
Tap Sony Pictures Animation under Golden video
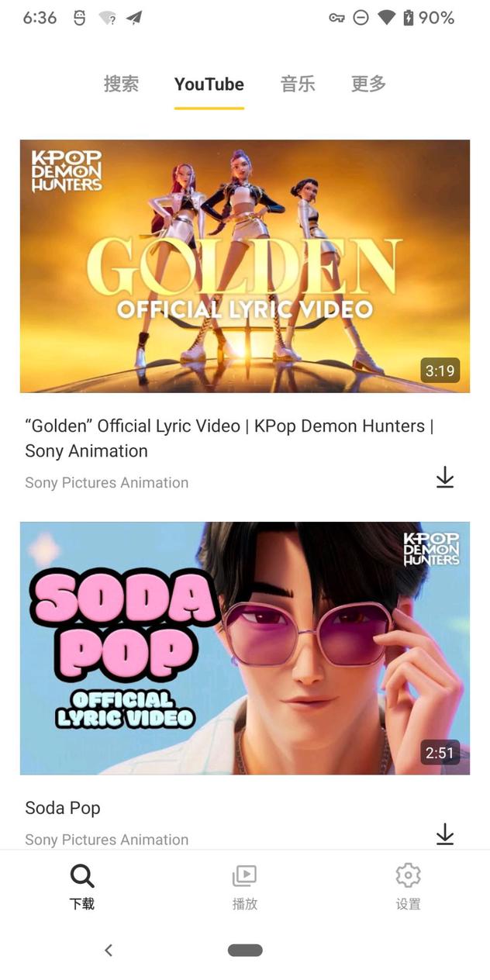click(x=107, y=482)
